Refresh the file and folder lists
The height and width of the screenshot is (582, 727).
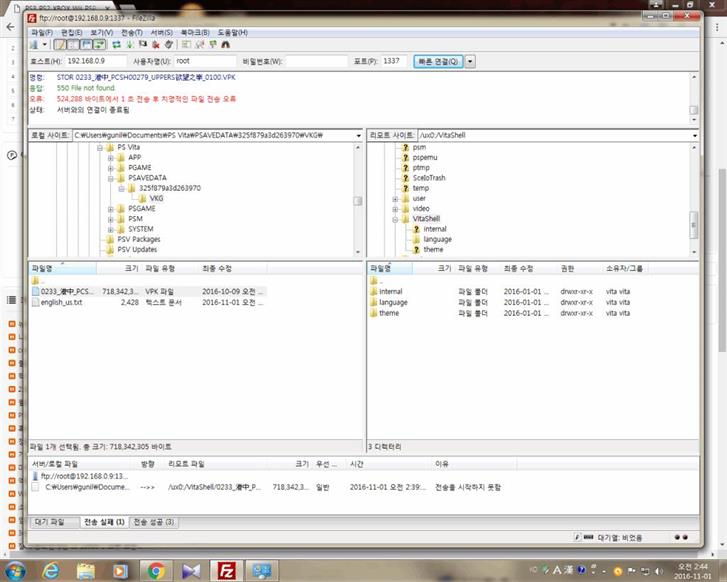coord(116,45)
